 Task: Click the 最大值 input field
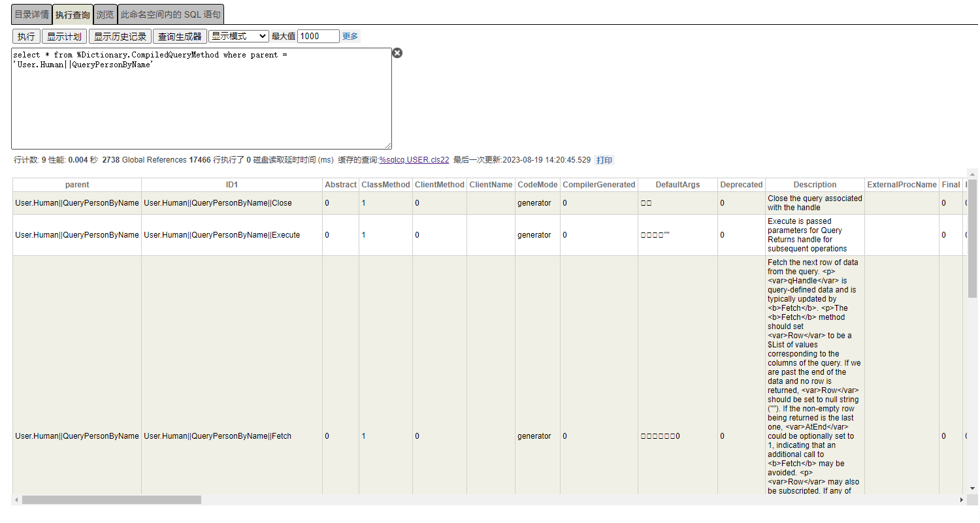pos(318,37)
